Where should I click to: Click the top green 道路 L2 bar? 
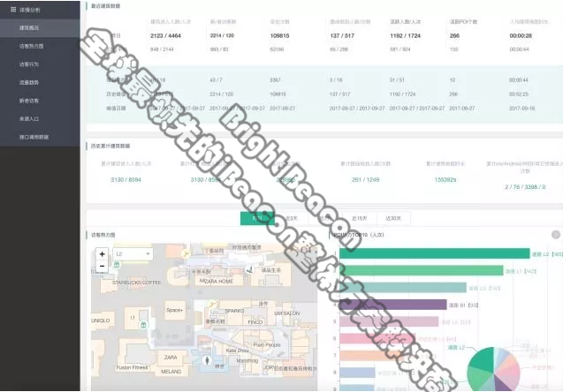pos(435,253)
